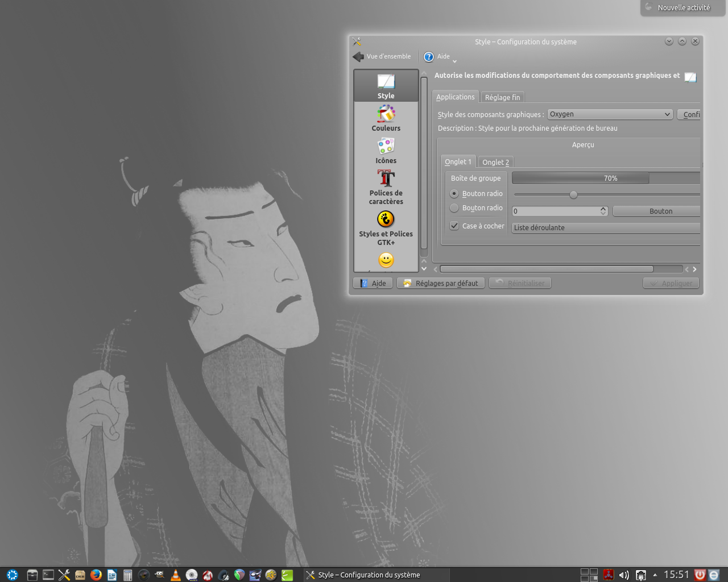Open Styles et Polices GTK+ settings
The image size is (728, 582).
click(x=386, y=228)
